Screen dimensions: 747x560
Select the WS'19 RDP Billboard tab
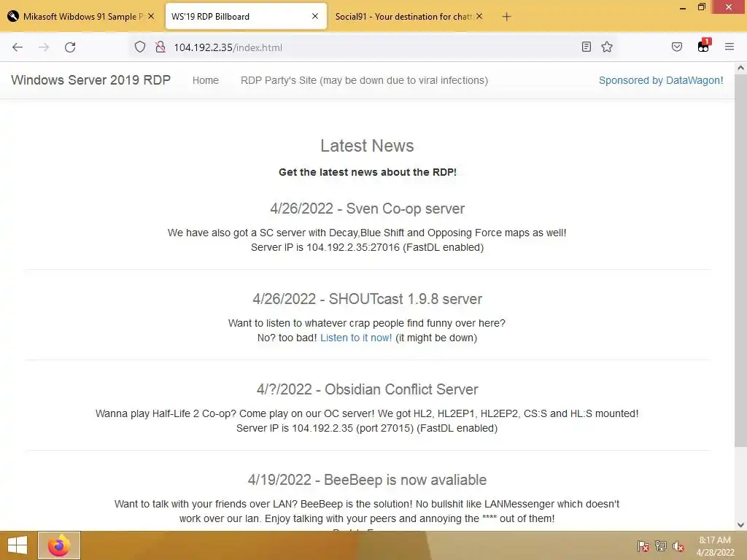[x=246, y=16]
